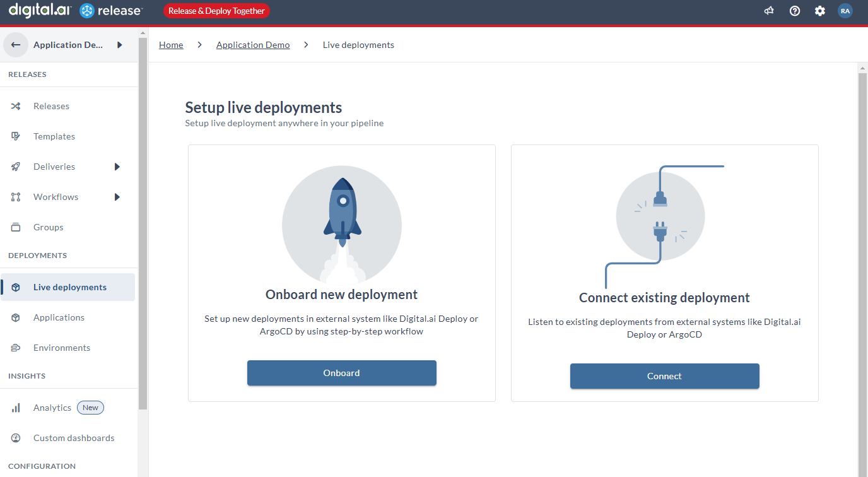Click the Groups icon in sidebar
868x477 pixels.
click(16, 227)
